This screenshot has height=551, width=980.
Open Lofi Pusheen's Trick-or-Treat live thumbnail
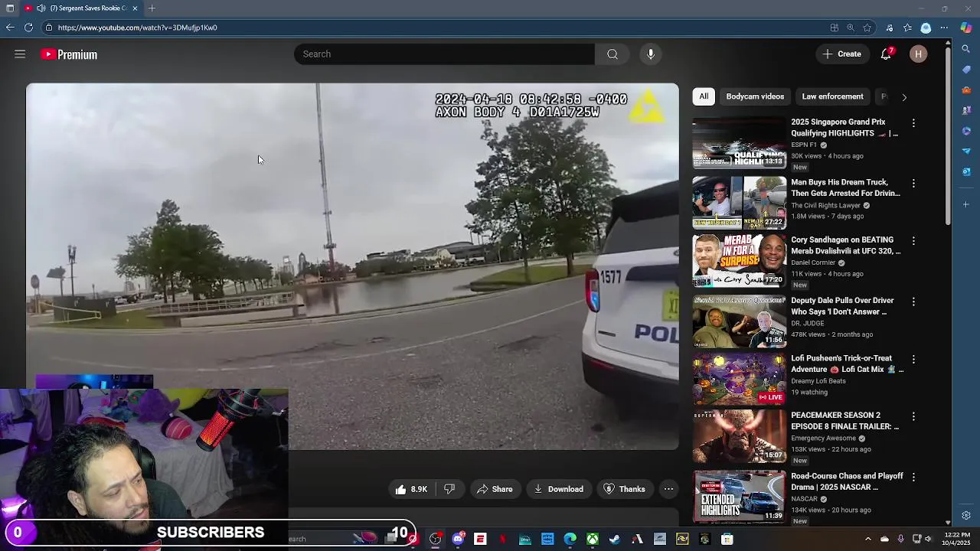click(739, 379)
